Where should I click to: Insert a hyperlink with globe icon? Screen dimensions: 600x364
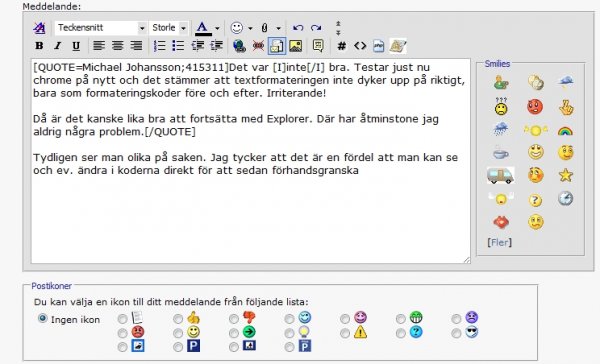click(240, 46)
